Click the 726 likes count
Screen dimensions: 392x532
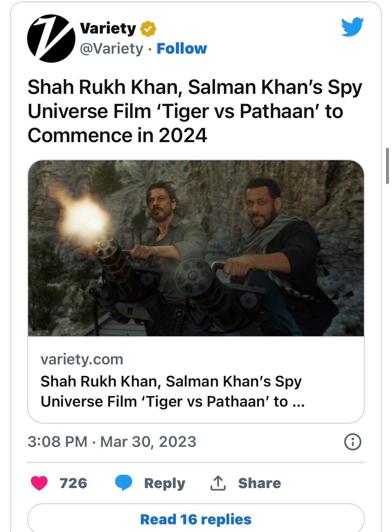tap(73, 483)
